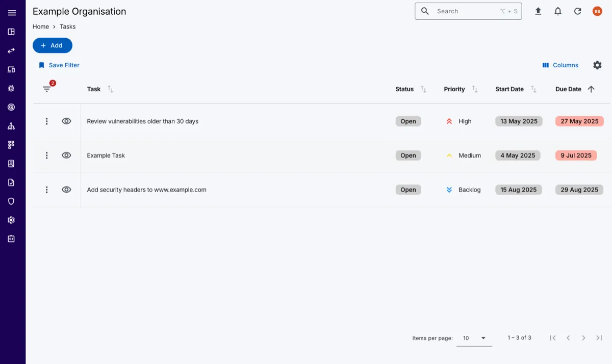Click the eye icon for Add security headers task
The width and height of the screenshot is (612, 364).
pyautogui.click(x=66, y=190)
